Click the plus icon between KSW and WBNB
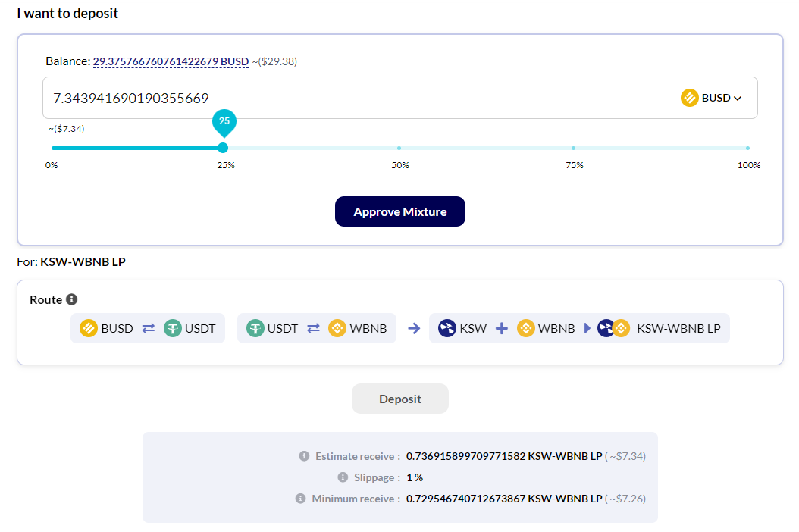799x532 pixels. 501,328
